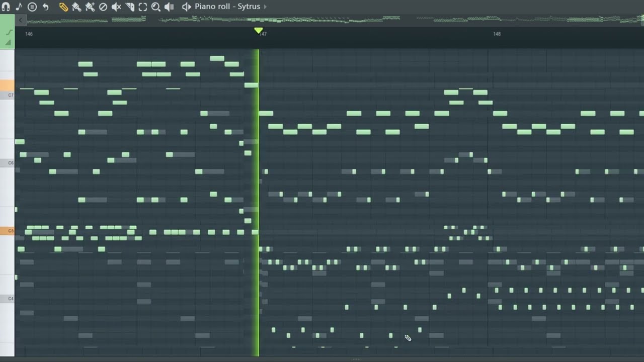The height and width of the screenshot is (362, 644).
Task: Click the undo arrow icon
Action: (45, 7)
